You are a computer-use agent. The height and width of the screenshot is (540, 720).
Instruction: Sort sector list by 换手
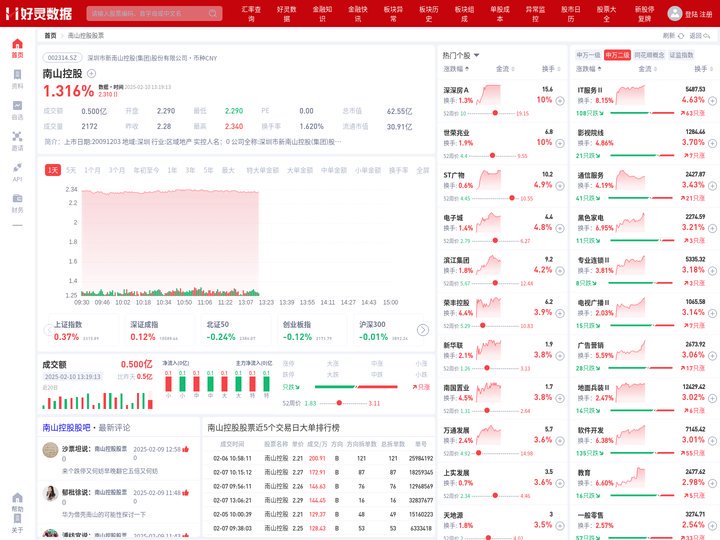tap(703, 69)
